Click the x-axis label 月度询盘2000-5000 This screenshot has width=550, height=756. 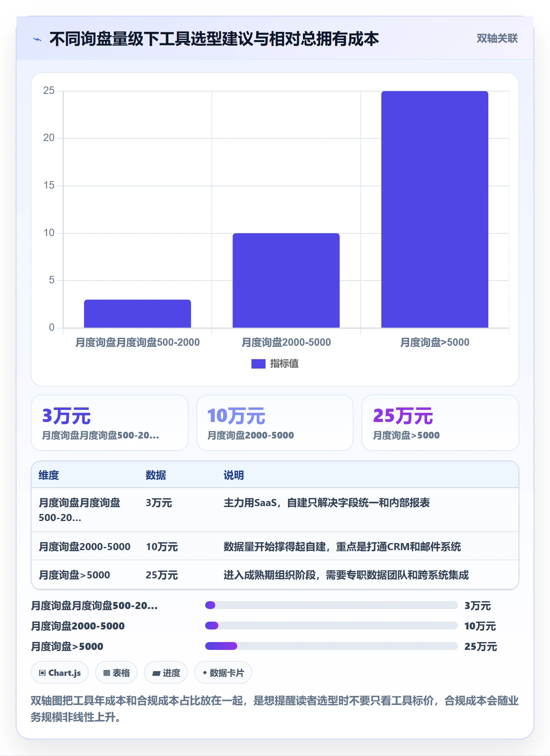pos(286,342)
